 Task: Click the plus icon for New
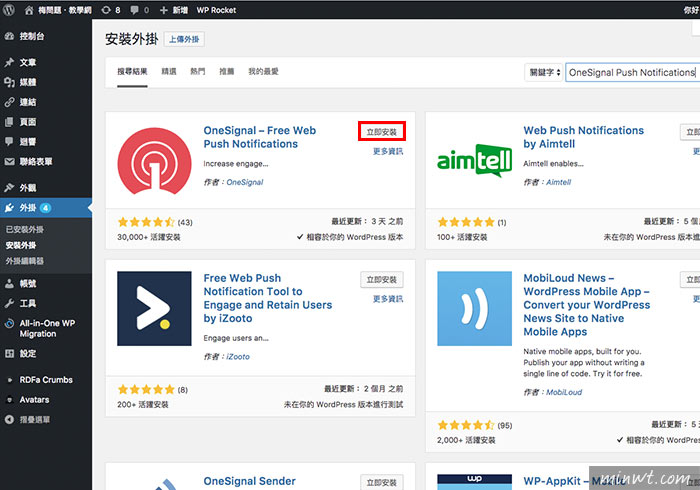[x=163, y=10]
